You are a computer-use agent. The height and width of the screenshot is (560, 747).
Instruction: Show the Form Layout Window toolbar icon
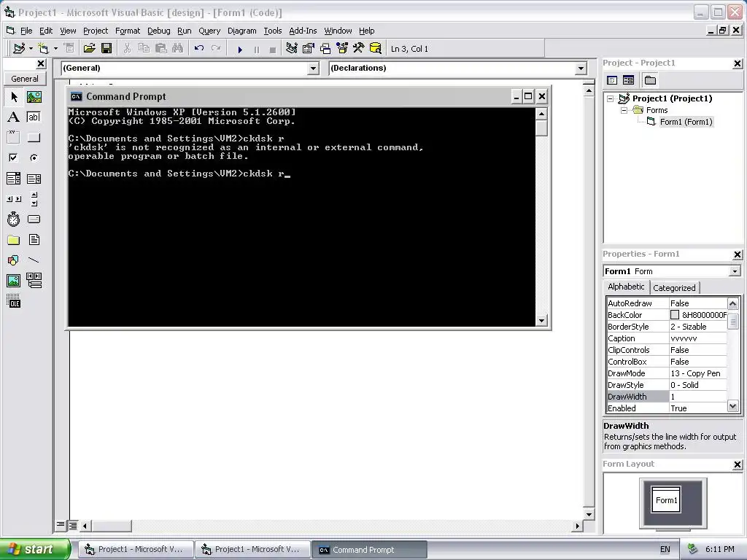point(325,49)
